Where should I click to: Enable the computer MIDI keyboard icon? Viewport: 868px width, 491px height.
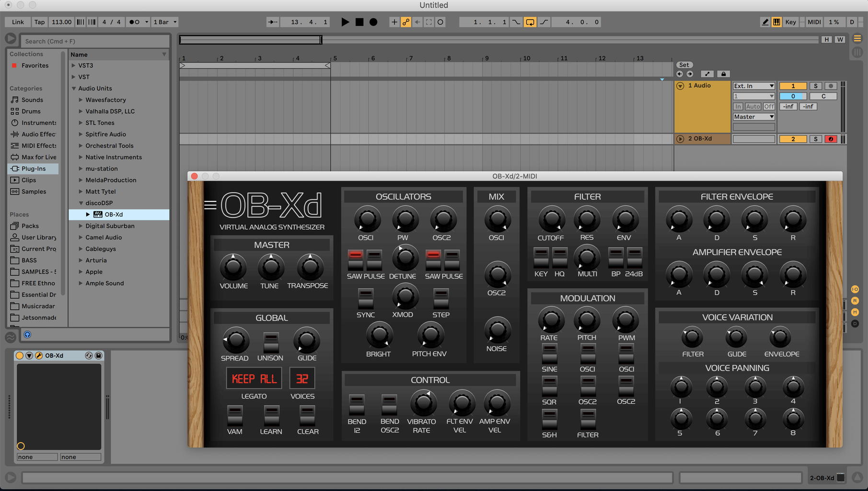point(776,22)
